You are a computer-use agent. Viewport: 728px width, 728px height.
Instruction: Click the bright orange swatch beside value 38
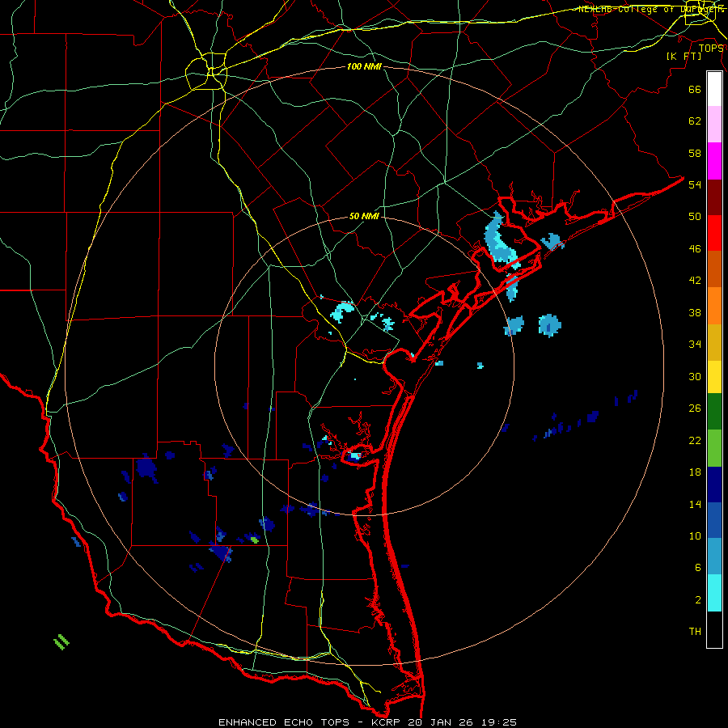[714, 306]
